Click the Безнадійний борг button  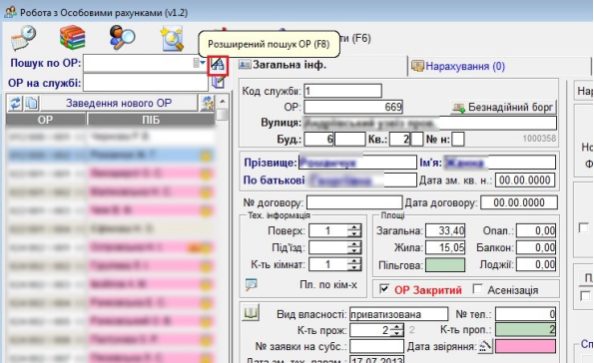coord(503,108)
